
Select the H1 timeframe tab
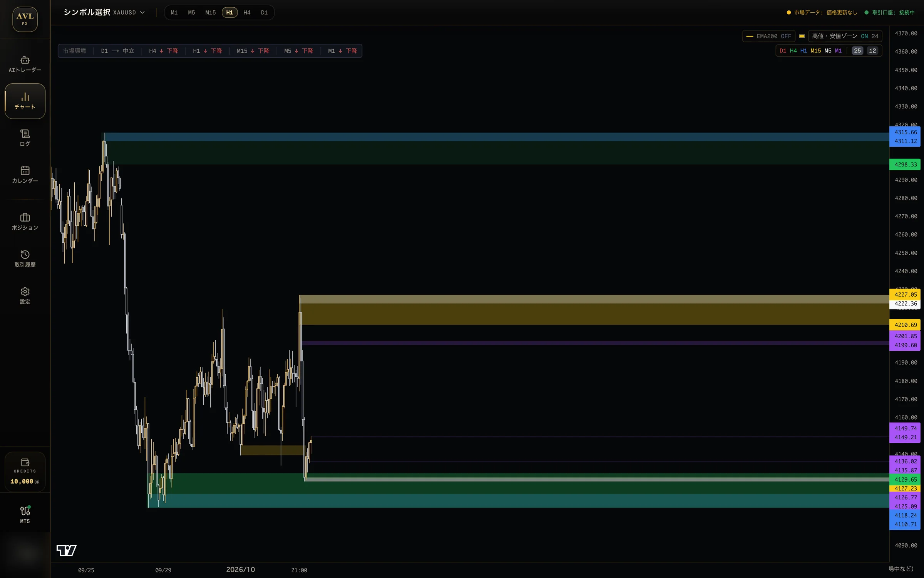[229, 12]
